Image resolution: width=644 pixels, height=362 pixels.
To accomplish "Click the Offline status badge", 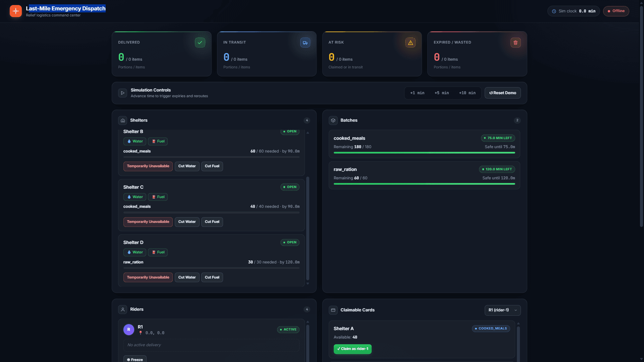I will 616,11.
